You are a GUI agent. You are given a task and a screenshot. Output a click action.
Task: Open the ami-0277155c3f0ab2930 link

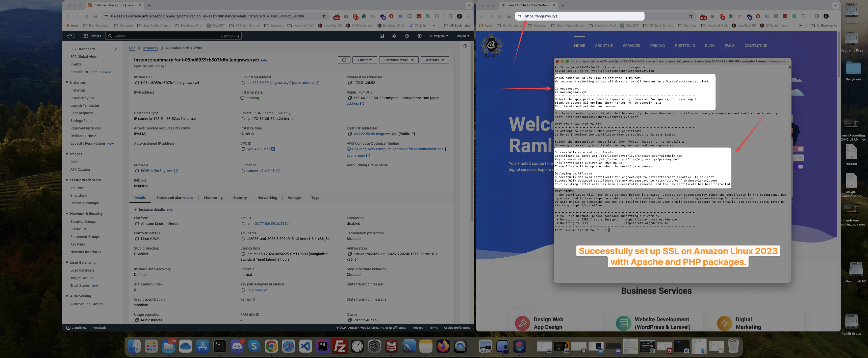[x=268, y=223]
